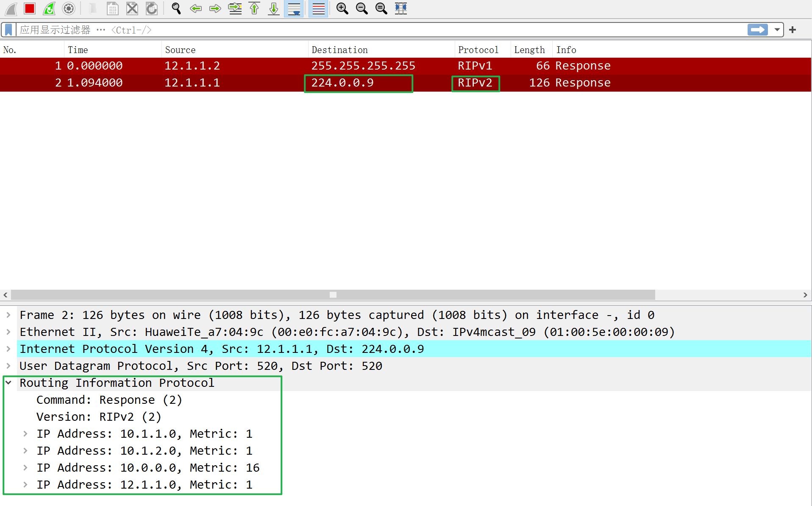
Task: Go back with the left green arrow
Action: click(x=196, y=8)
